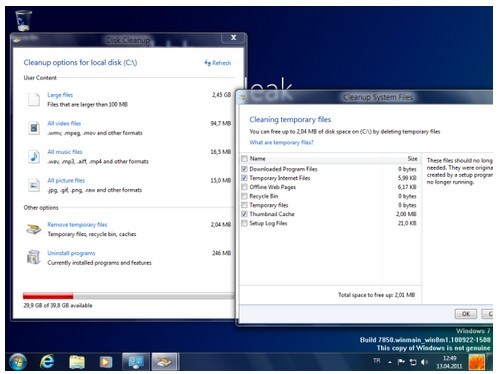Open the Recycle Bin desktop icon

click(24, 21)
